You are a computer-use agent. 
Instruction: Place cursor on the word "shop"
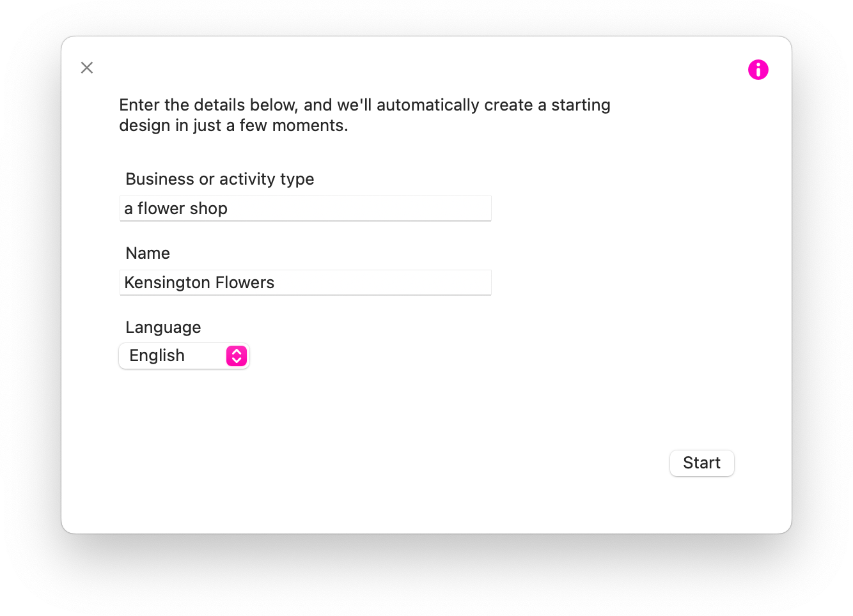[208, 209]
